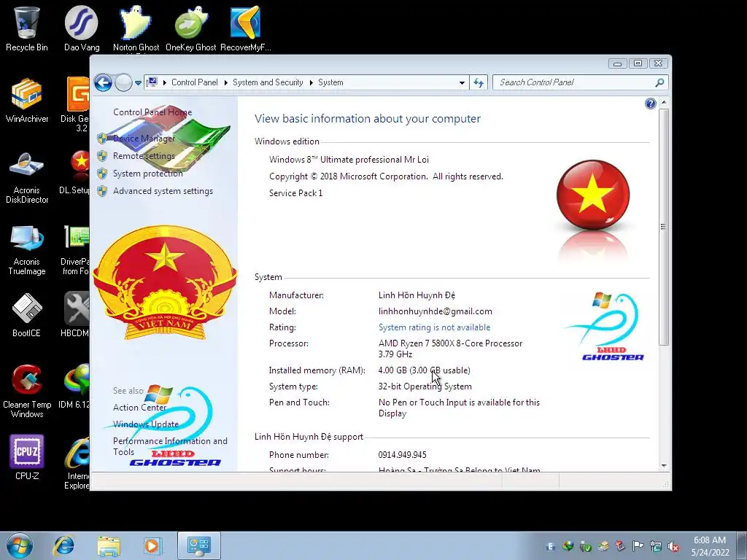Open System protection link
Viewport: 747px width, 560px height.
coord(147,174)
